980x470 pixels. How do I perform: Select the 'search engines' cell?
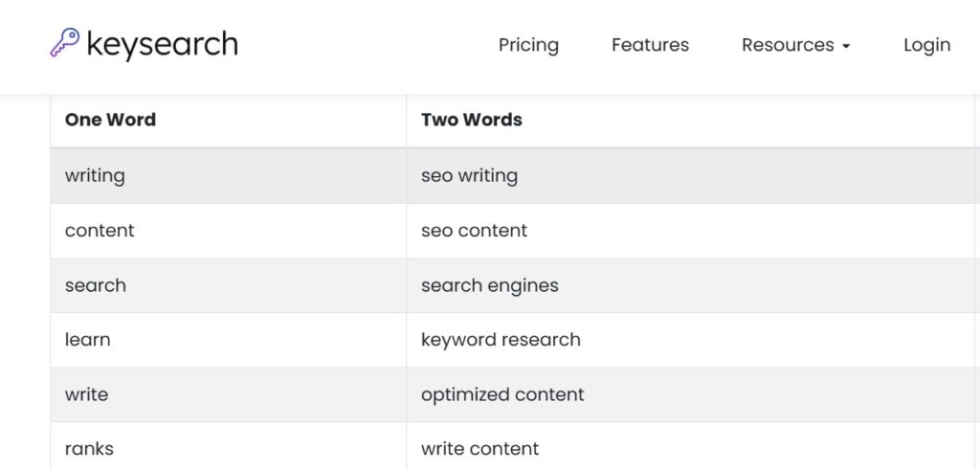click(x=690, y=285)
